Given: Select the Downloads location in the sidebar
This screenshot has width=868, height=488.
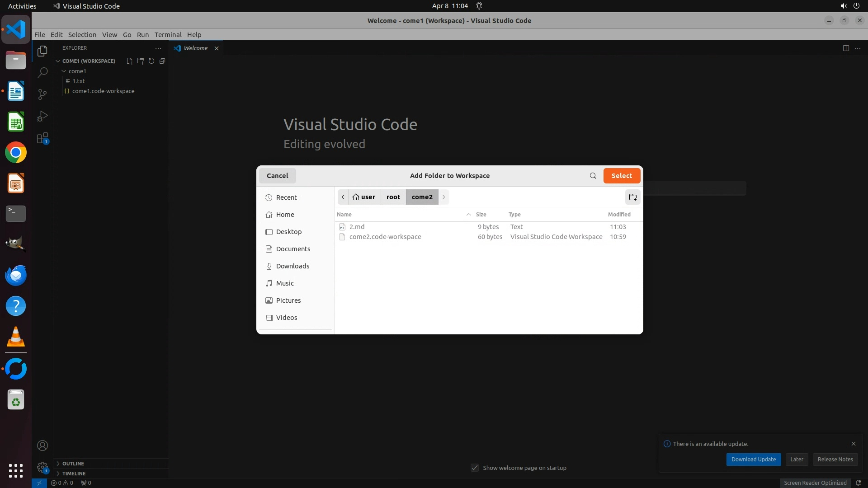Looking at the screenshot, I should [x=292, y=266].
